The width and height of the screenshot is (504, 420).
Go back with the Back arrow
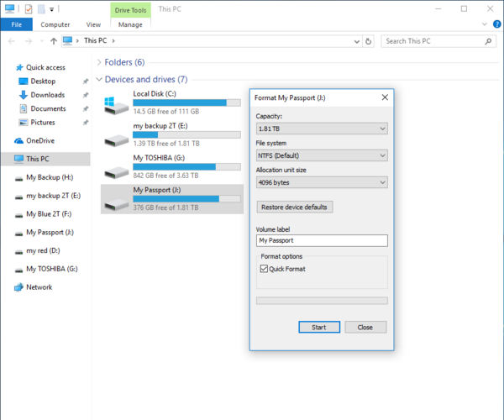12,41
